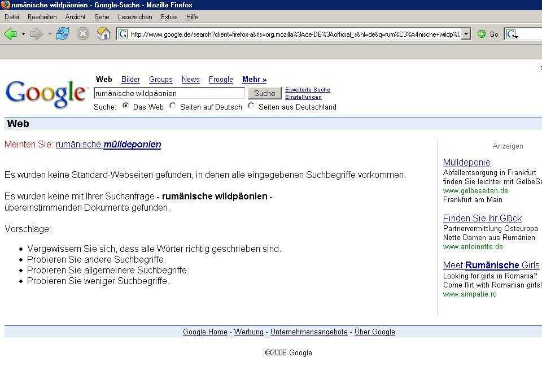Click the ©2006 Google copyright text
The image size is (542, 392).
click(x=289, y=353)
